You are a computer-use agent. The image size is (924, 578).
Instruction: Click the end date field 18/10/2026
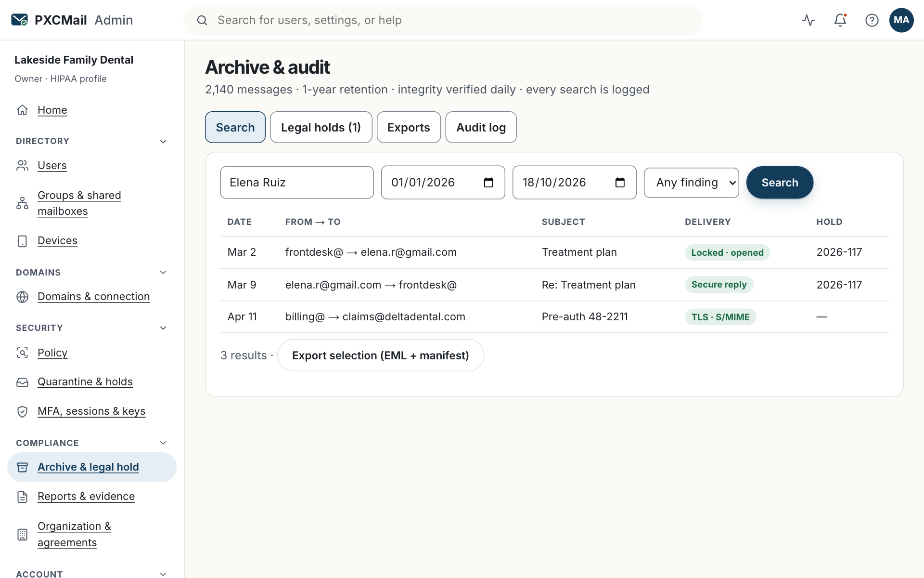tap(574, 183)
